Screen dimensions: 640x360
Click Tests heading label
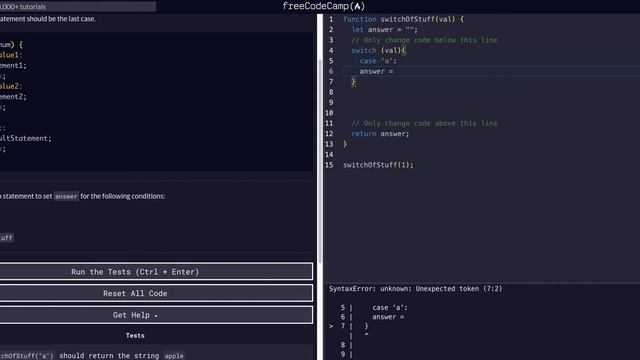coord(135,336)
